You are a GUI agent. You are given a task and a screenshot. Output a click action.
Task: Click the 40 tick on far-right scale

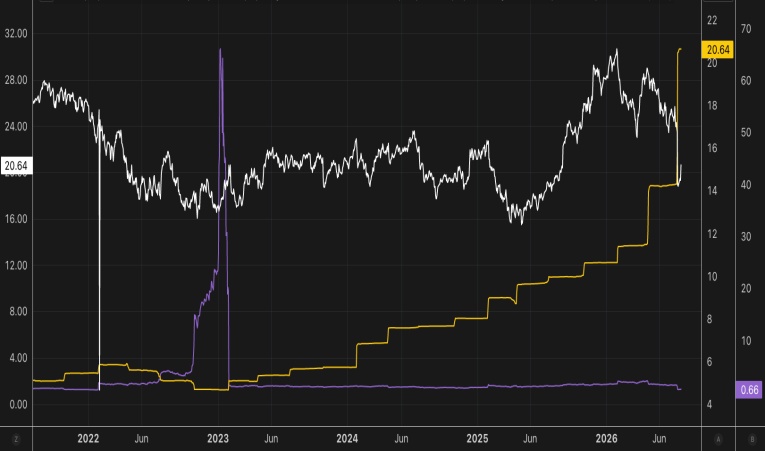pyautogui.click(x=746, y=185)
